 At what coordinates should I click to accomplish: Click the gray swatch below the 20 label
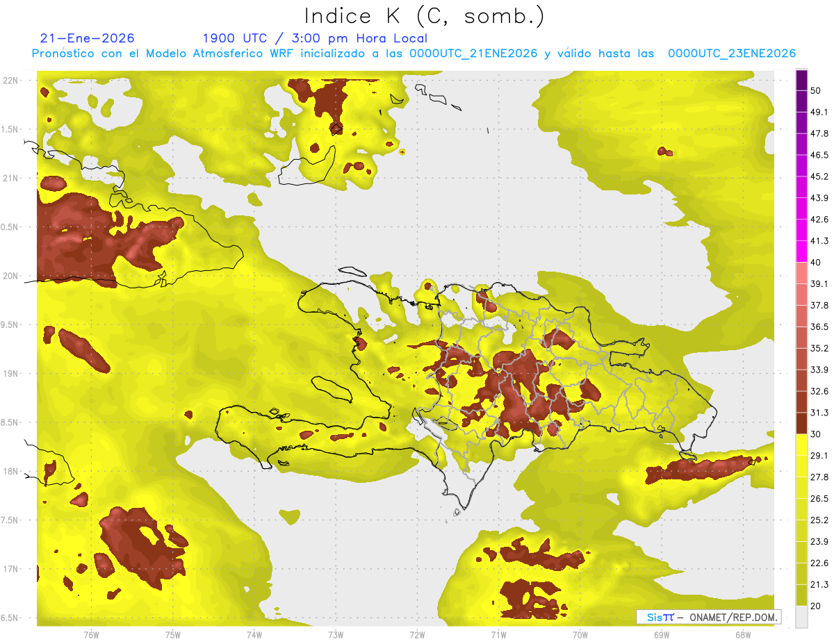point(801,617)
